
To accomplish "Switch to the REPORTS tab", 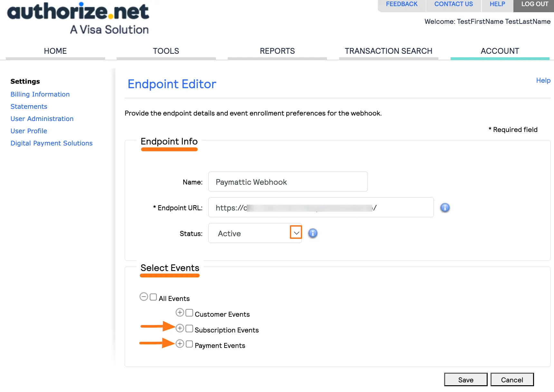I will (x=277, y=51).
